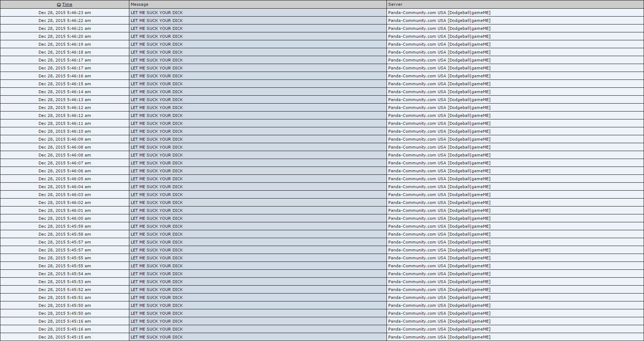Screen dimensions: 644x341
Task: Select the server entry in the 5:46:22 am row
Action: tap(439, 21)
